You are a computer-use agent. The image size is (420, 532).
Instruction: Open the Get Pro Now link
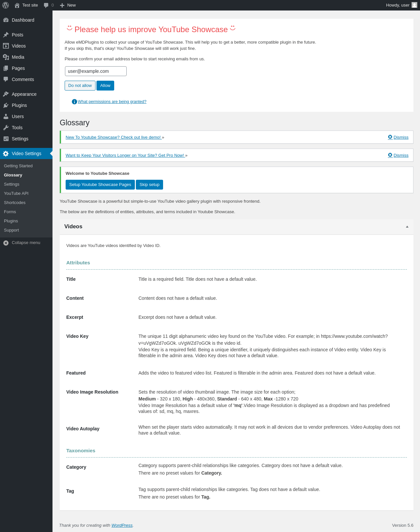[125, 155]
